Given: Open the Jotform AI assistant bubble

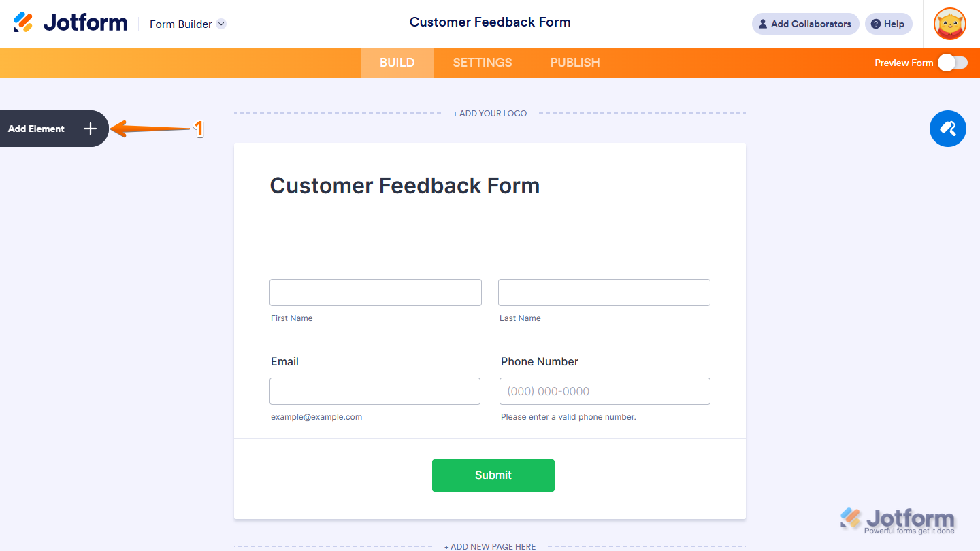Looking at the screenshot, I should click(x=947, y=129).
